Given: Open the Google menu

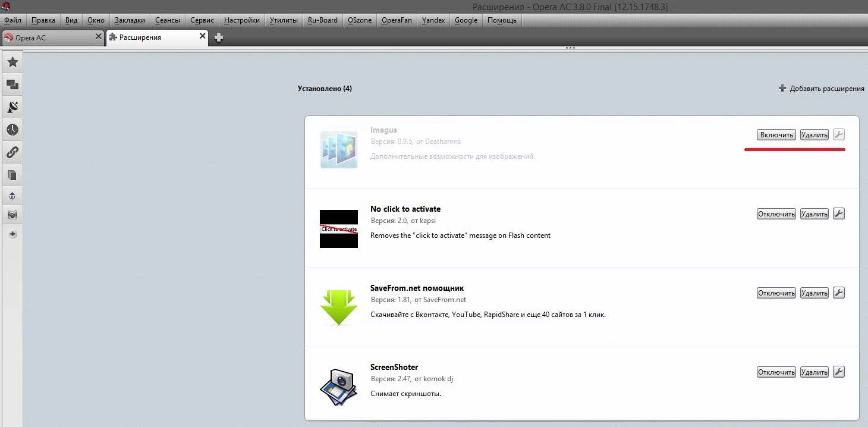Looking at the screenshot, I should (466, 20).
